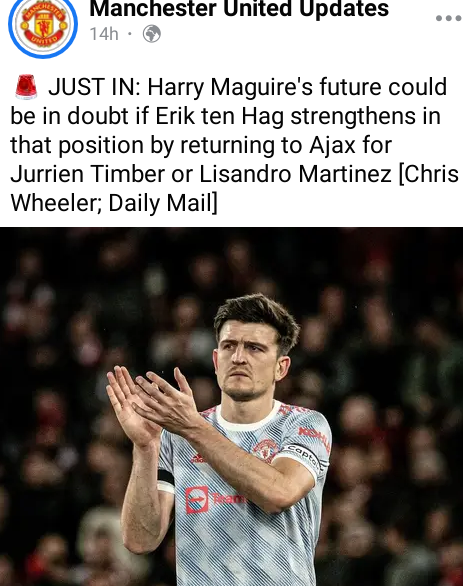Viewport: 463px width, 586px height.
Task: Click the 'Daily Mail]' source text
Action: point(163,203)
